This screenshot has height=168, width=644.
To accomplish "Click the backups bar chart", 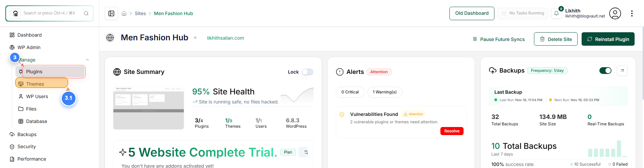I will click(607, 149).
